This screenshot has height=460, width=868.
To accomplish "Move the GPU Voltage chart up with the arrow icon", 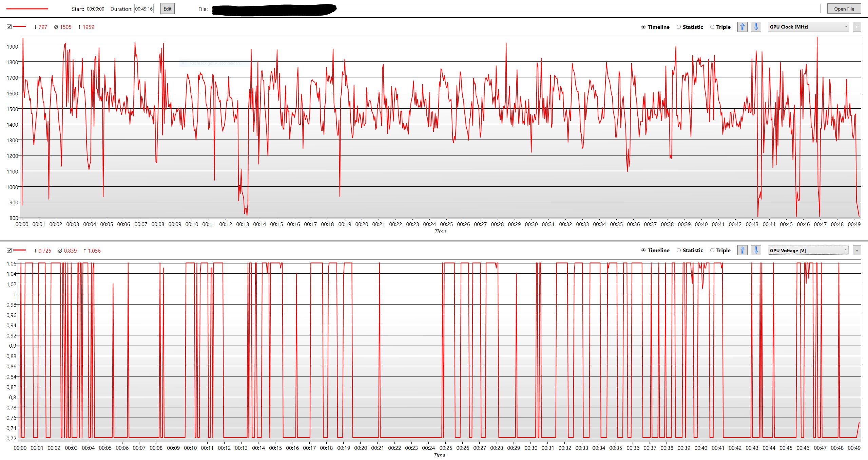I will tap(742, 251).
